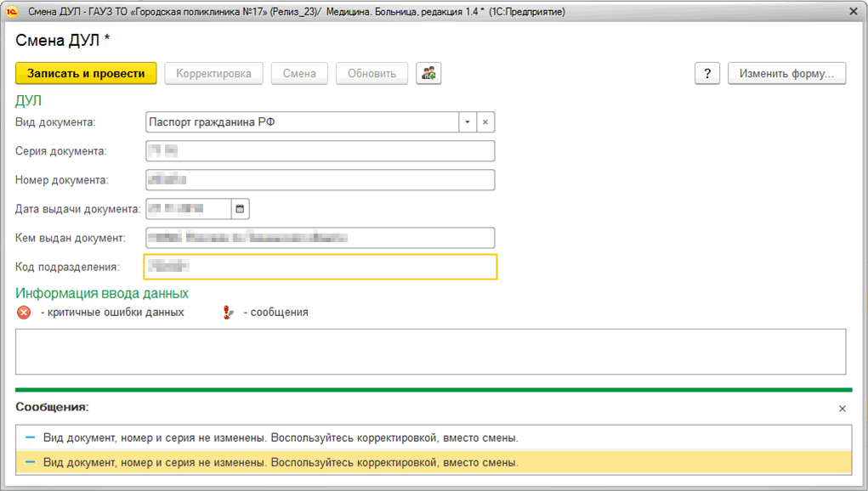Image resolution: width=868 pixels, height=491 pixels.
Task: Click the users icon button in toolbar
Action: pyautogui.click(x=428, y=73)
